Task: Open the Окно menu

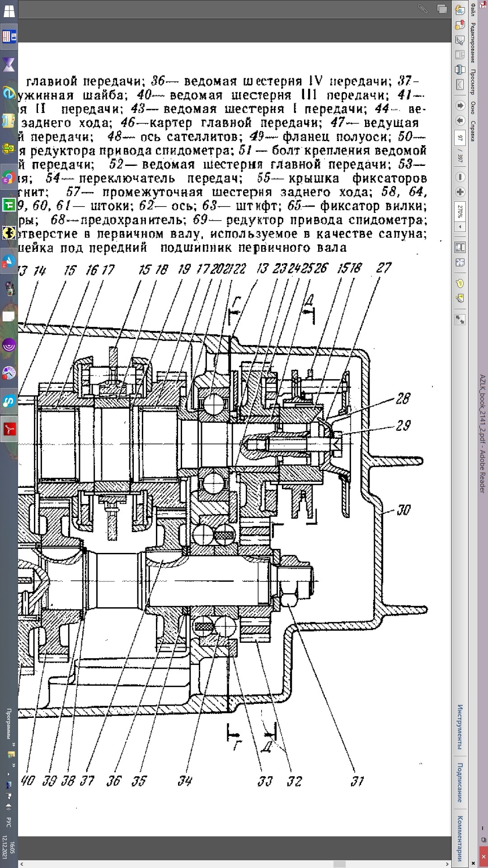Action: coord(473,108)
